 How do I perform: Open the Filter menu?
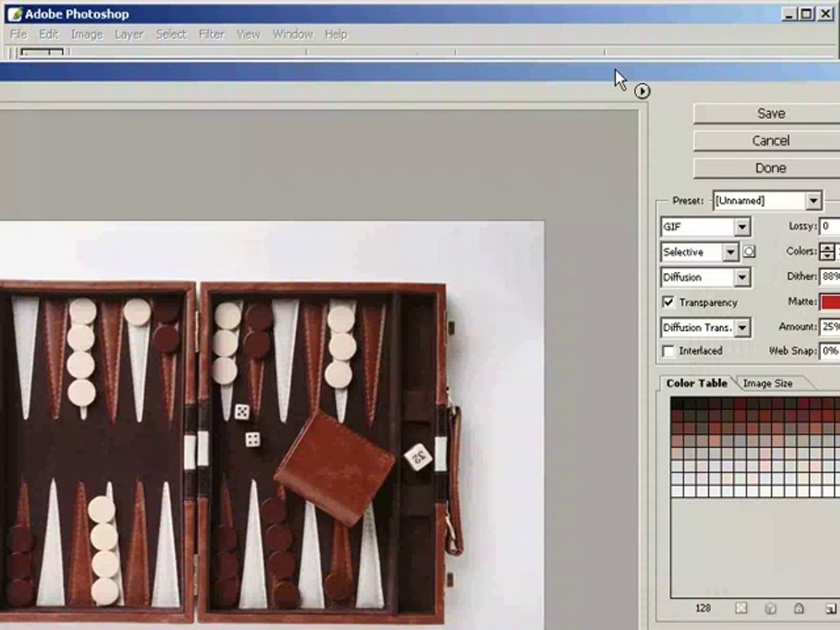pos(212,34)
